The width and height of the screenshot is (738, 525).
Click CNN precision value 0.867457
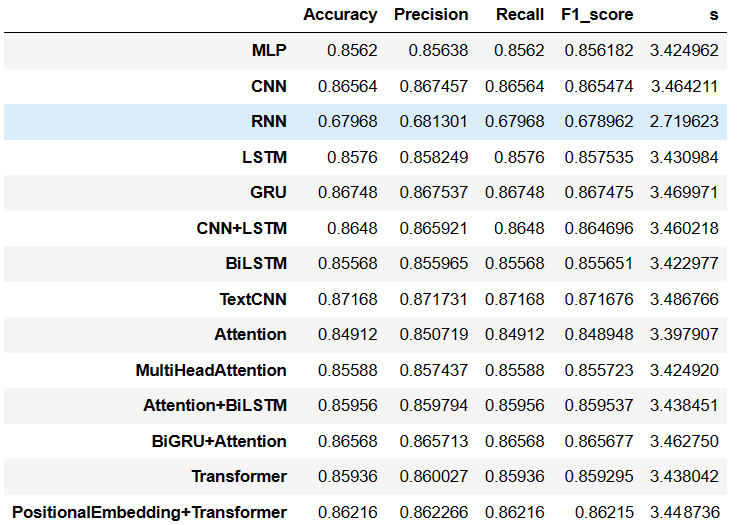tap(433, 86)
